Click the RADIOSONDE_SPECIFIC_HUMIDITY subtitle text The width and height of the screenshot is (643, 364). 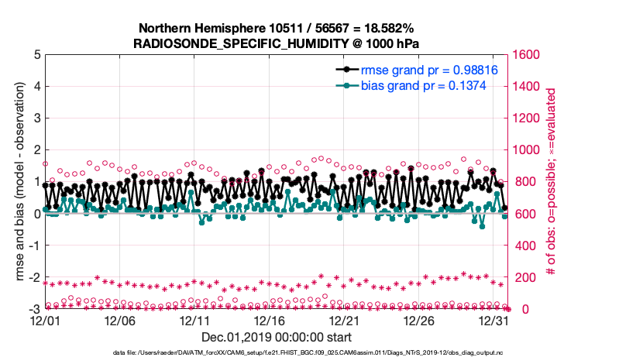pyautogui.click(x=276, y=43)
